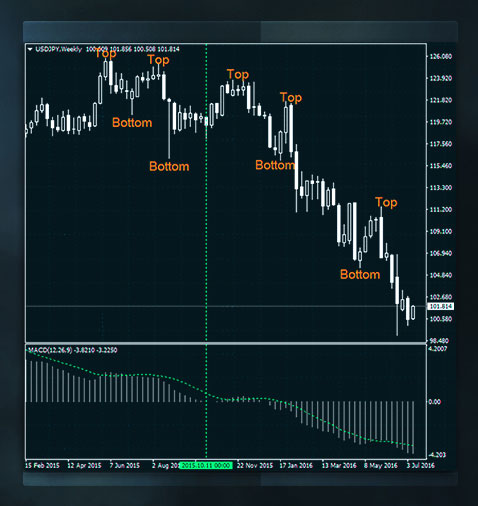The height and width of the screenshot is (506, 478).
Task: Select the green 2015.10.11 date marker
Action: (x=206, y=465)
